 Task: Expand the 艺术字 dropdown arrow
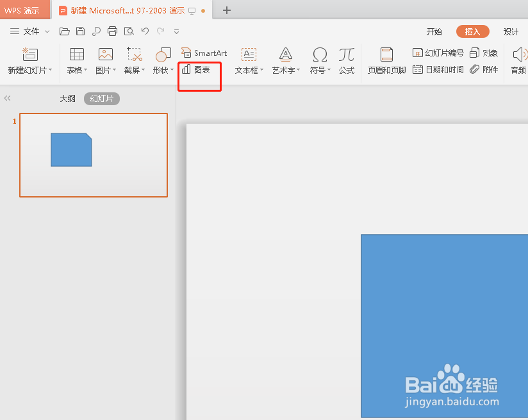pyautogui.click(x=299, y=70)
